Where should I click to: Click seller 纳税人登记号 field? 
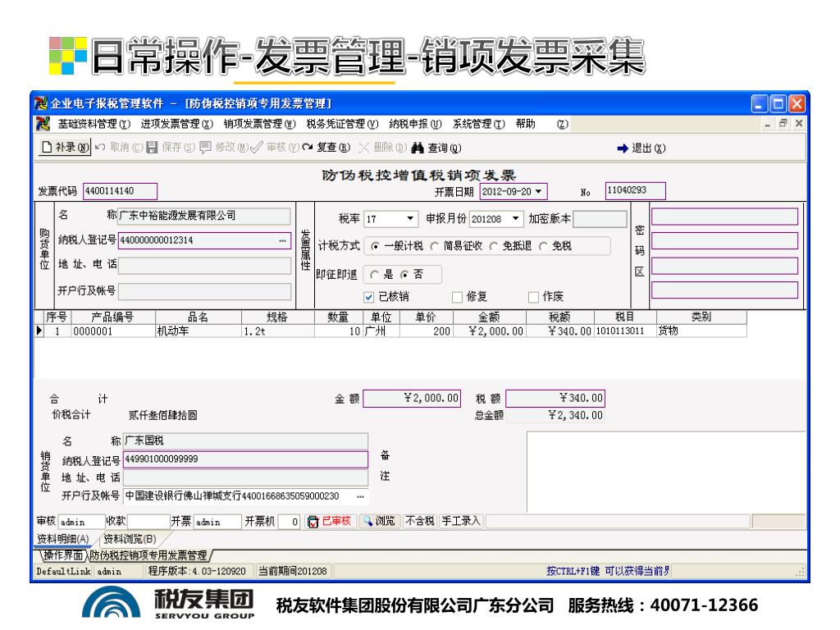pos(246,459)
